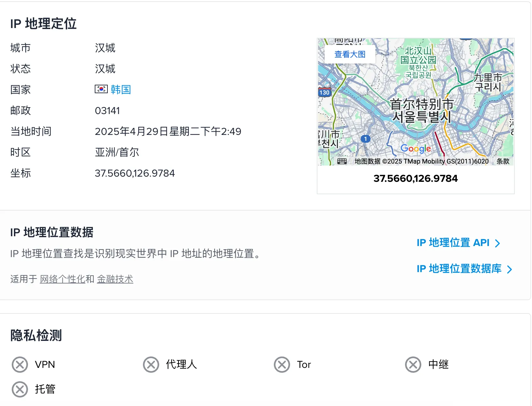Click the blue route 1 marker on map
Viewport: 532px width, 406px height.
tap(366, 139)
